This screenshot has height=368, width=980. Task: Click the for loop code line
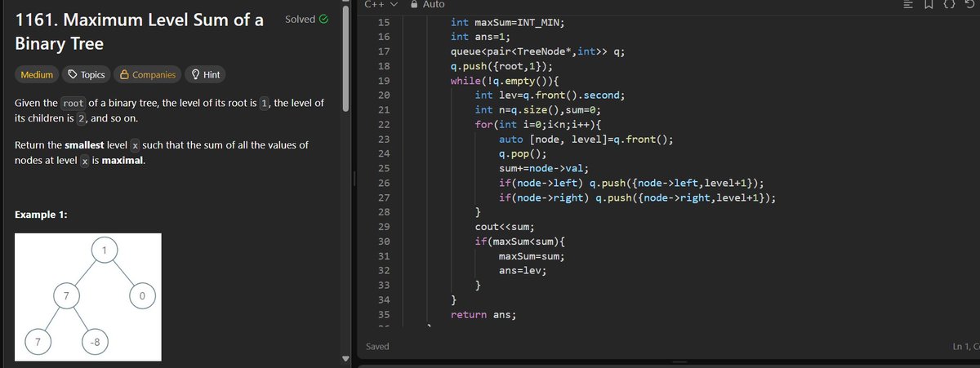click(537, 125)
